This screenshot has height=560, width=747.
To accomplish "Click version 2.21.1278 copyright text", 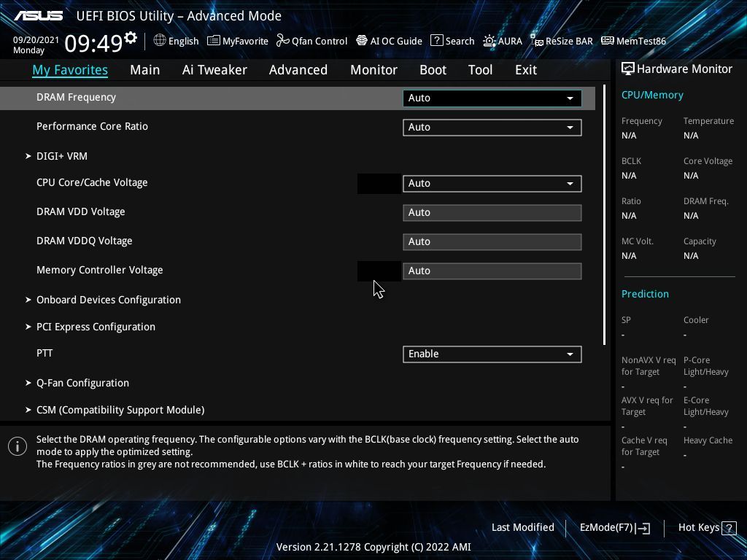I will [x=373, y=547].
